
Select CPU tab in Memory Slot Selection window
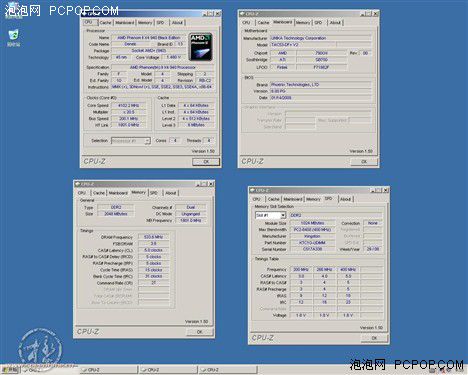pos(257,199)
